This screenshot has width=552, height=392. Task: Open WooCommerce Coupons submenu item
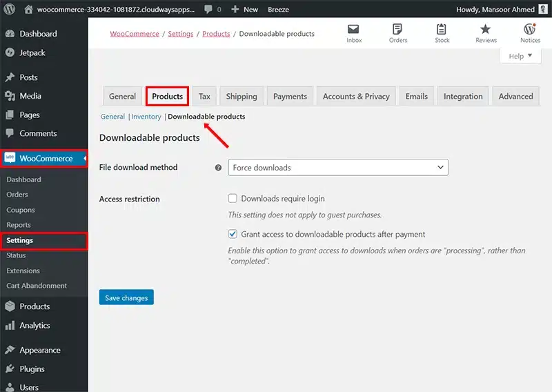pos(21,210)
